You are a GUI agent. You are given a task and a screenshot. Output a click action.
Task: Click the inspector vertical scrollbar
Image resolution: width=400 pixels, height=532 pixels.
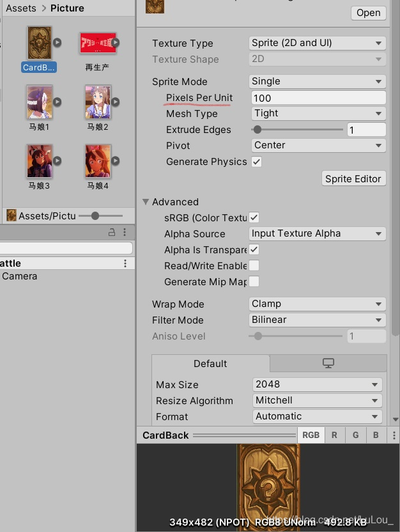[395, 169]
